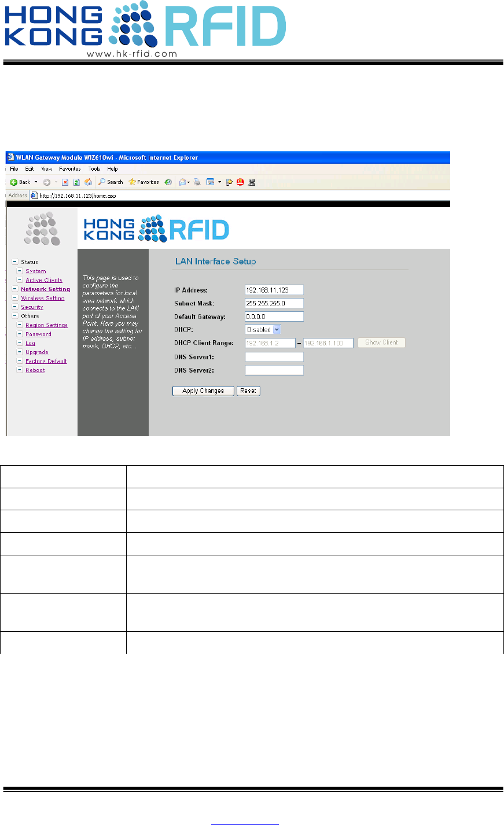Select the Network Setting link

pos(46,289)
